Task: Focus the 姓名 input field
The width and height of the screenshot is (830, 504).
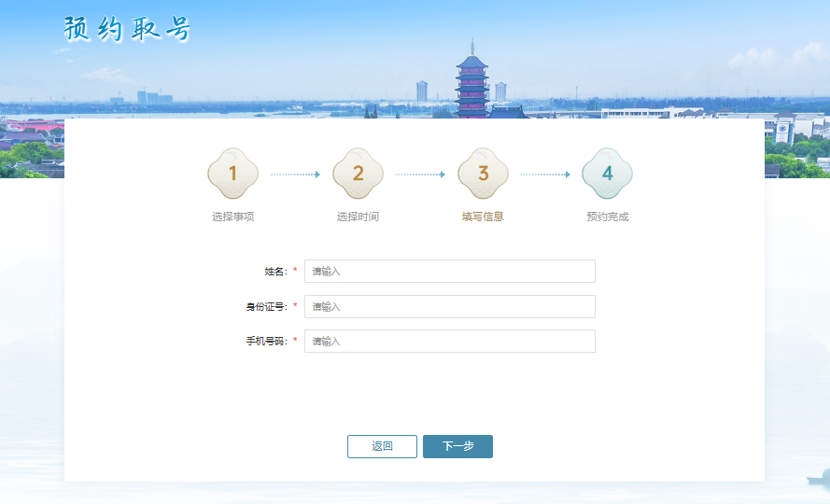Action: point(449,272)
